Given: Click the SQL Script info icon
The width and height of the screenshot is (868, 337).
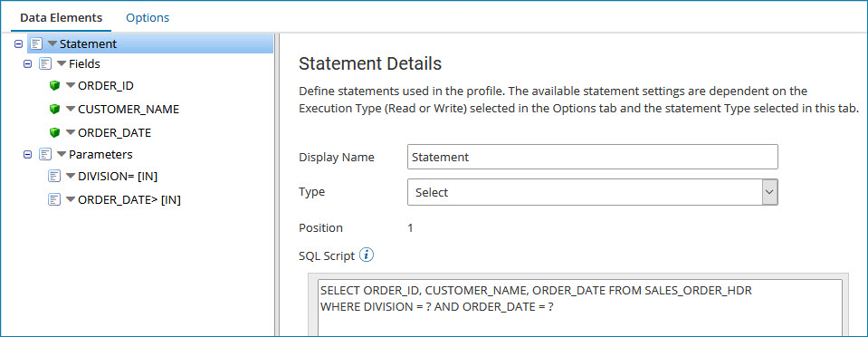Looking at the screenshot, I should (367, 255).
